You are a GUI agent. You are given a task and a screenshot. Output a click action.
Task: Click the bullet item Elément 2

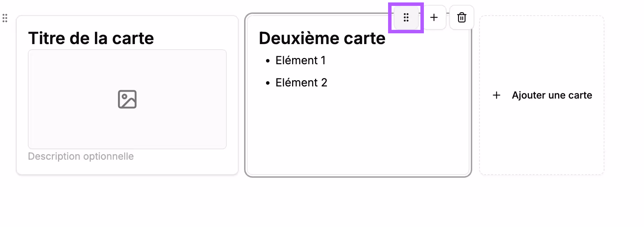tap(301, 82)
